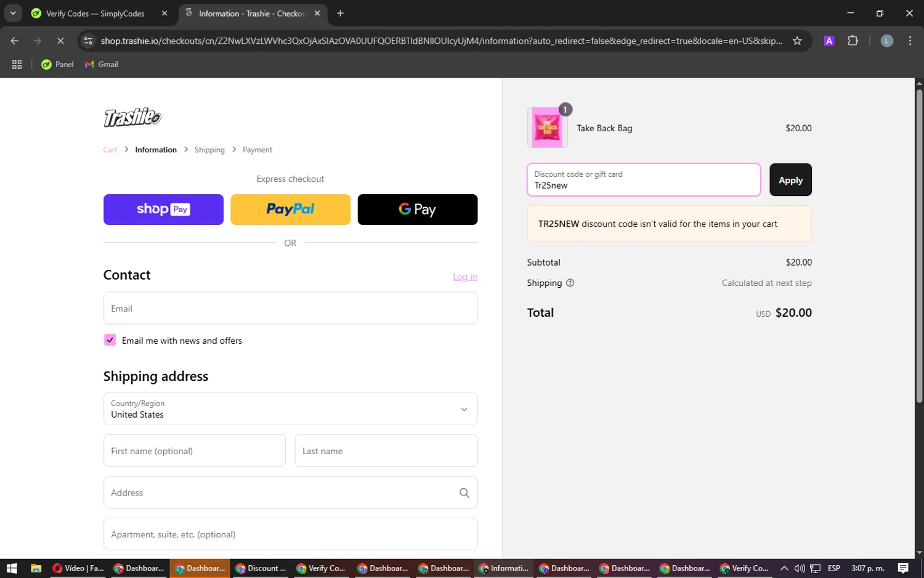Select the Information - Trashie Checkout tab
The width and height of the screenshot is (924, 578).
click(253, 14)
